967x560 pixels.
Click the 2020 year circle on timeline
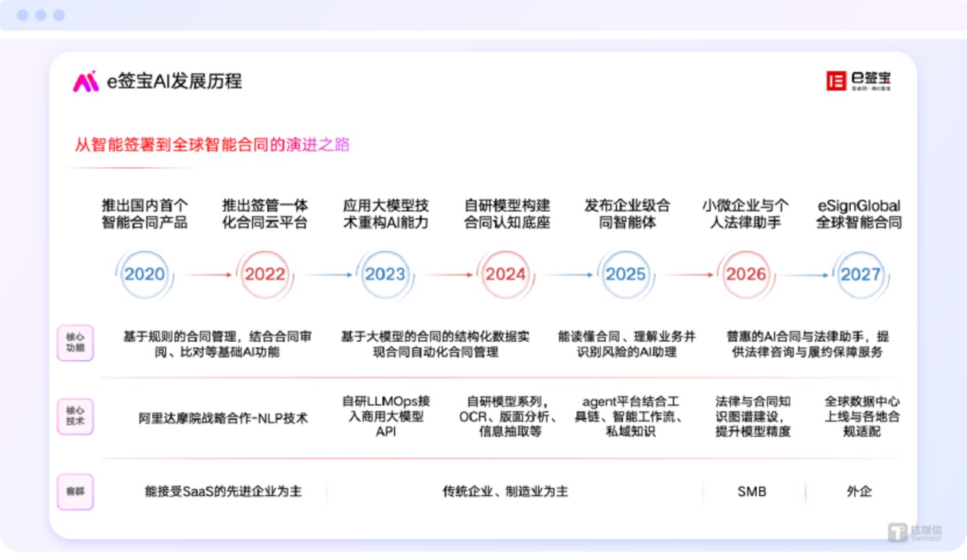tap(144, 274)
